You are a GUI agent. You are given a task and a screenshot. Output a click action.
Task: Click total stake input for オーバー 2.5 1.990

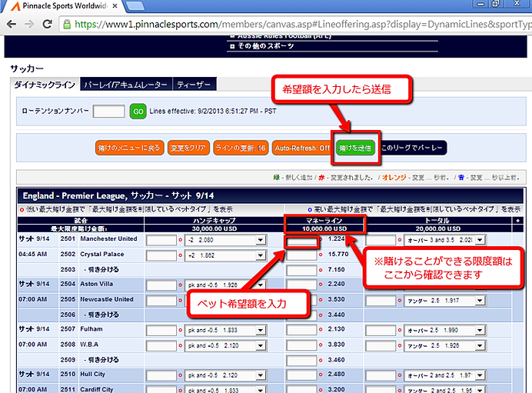(381, 330)
